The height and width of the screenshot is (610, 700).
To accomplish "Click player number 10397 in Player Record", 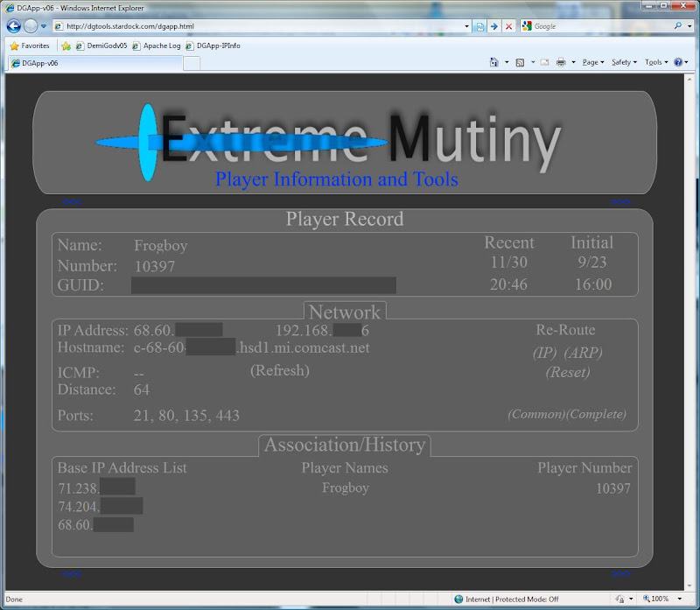I will tap(155, 266).
